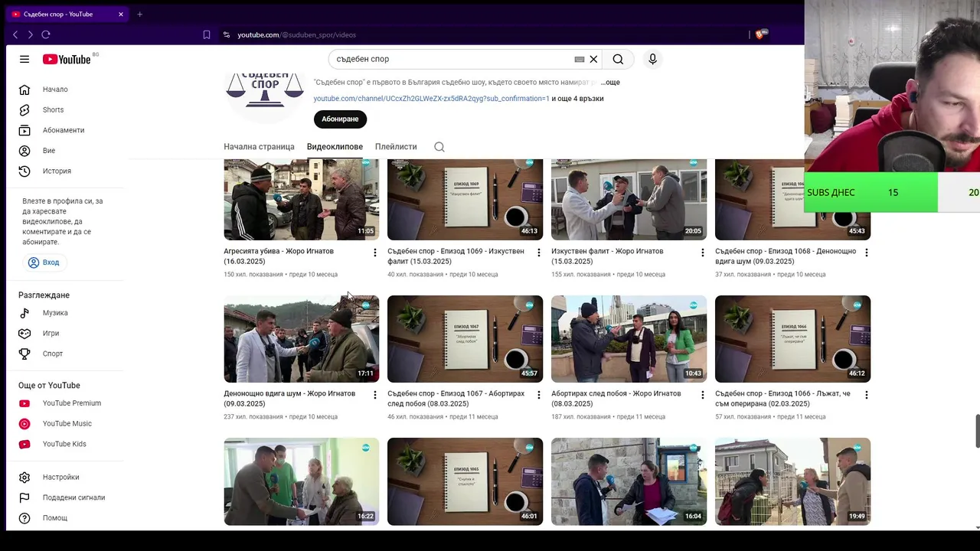
Task: Start voice search with microphone icon
Action: pyautogui.click(x=652, y=59)
